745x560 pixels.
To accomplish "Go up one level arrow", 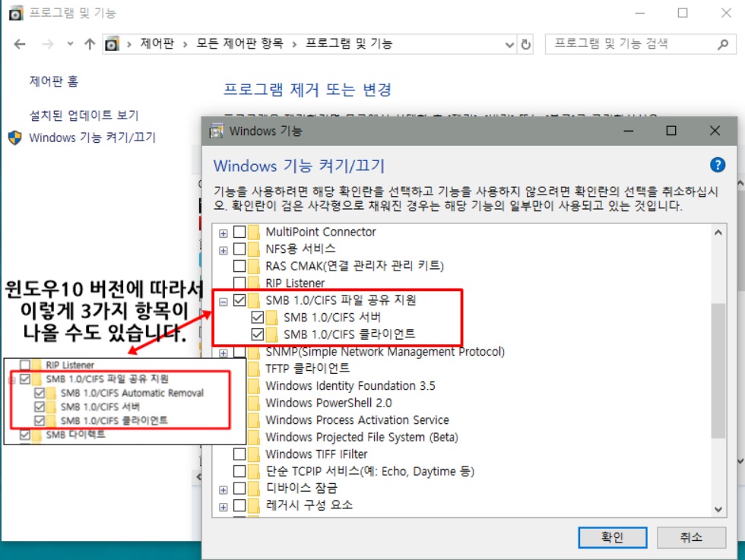I will [90, 44].
